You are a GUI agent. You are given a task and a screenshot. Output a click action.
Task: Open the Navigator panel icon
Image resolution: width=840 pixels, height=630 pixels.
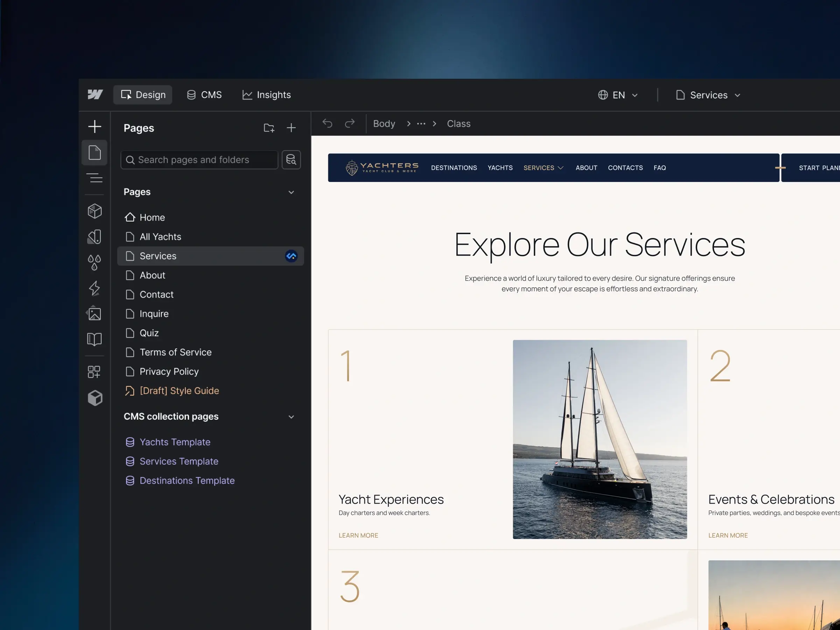94,178
